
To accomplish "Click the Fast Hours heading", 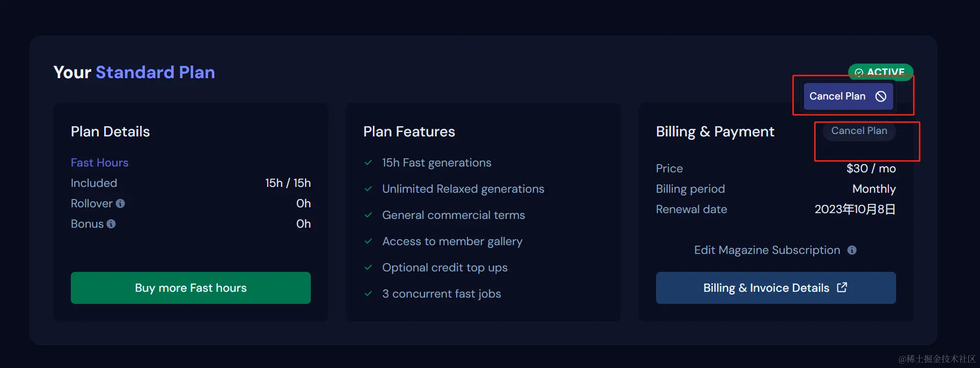I will [x=99, y=163].
